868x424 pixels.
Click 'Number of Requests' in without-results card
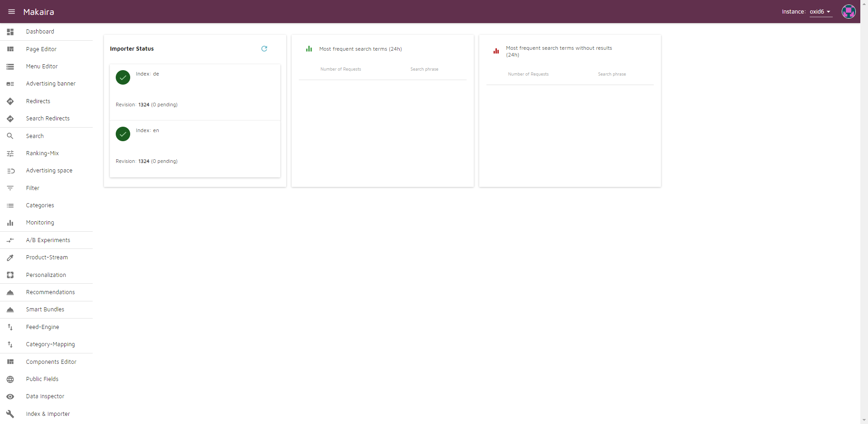pyautogui.click(x=528, y=74)
